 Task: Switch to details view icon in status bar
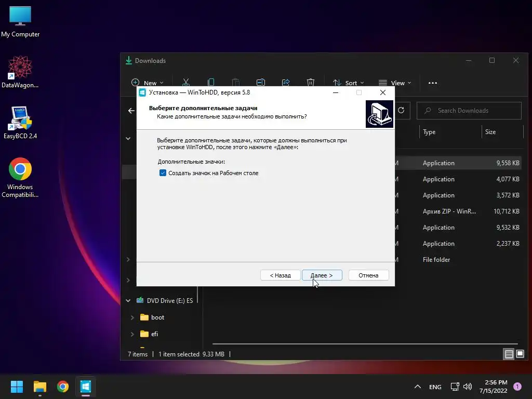(509, 354)
